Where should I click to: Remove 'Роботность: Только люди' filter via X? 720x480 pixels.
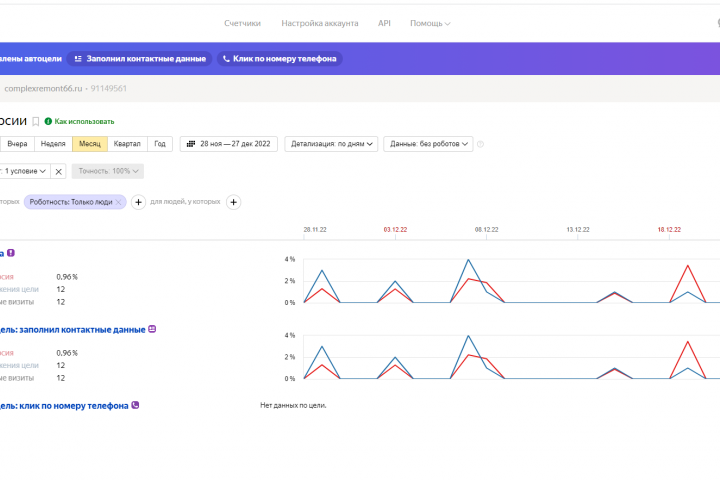click(x=118, y=202)
